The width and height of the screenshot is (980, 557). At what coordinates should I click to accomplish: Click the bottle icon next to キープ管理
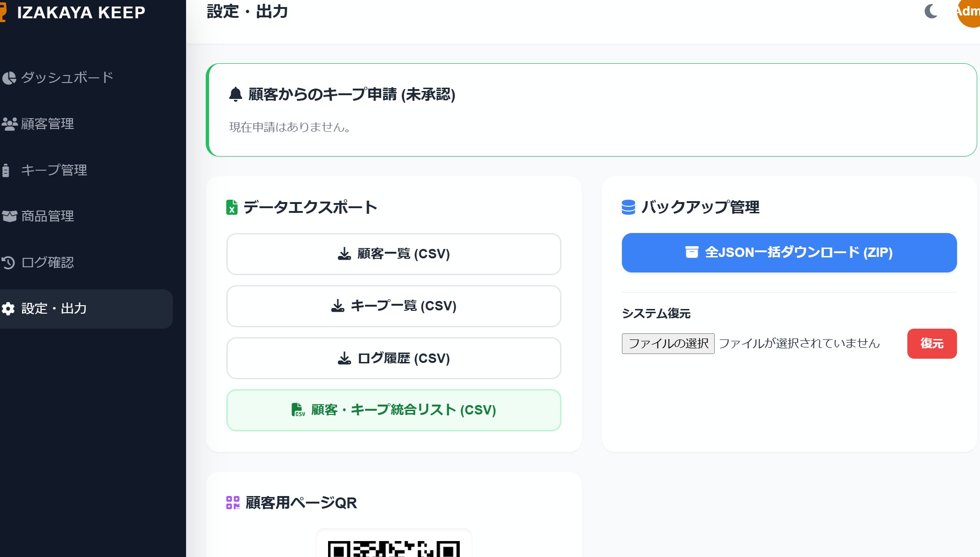pos(6,170)
